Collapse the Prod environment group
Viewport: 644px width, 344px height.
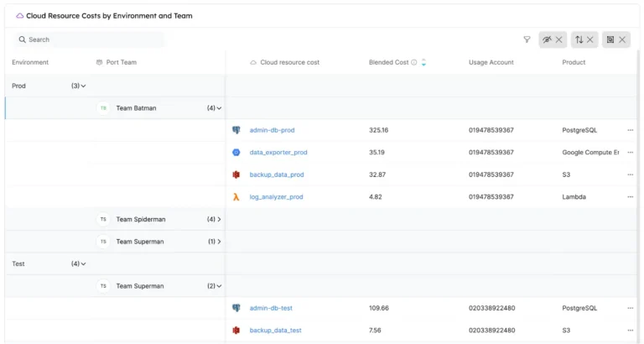[x=83, y=86]
